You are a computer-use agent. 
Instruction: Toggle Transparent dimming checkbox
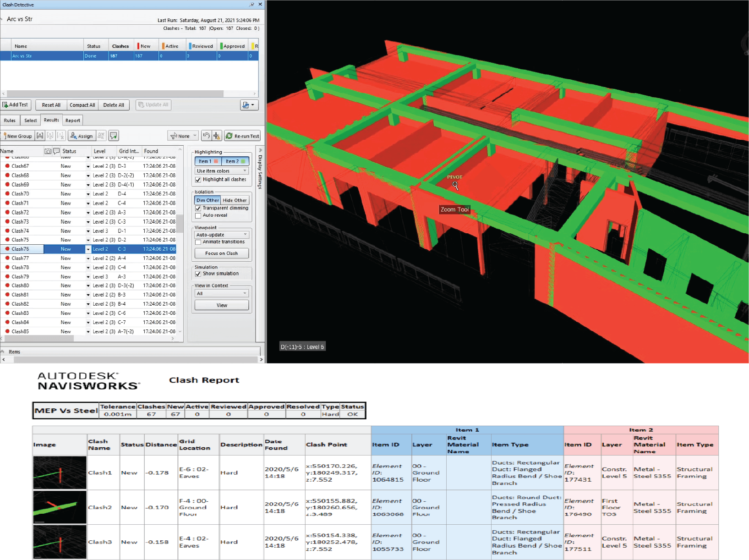(x=198, y=208)
